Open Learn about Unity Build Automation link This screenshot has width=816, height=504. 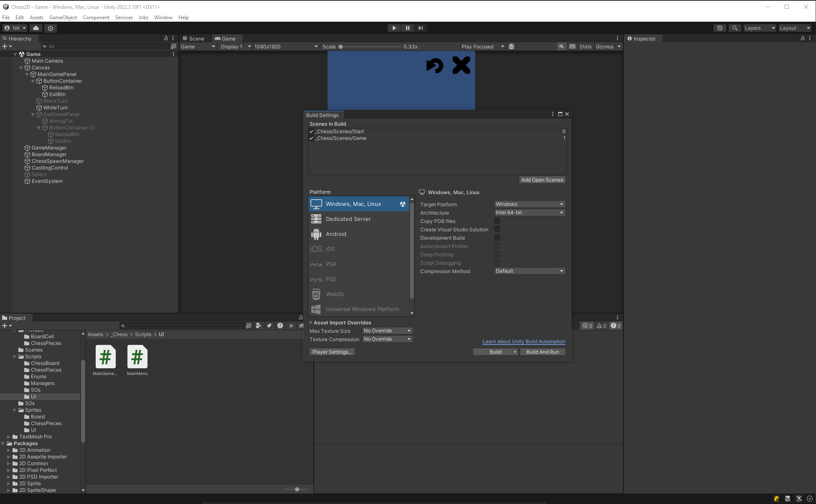pyautogui.click(x=524, y=342)
